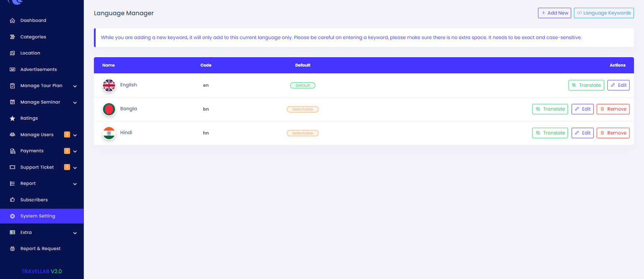Click the Categories icon in sidebar
The image size is (644, 279).
[12, 37]
